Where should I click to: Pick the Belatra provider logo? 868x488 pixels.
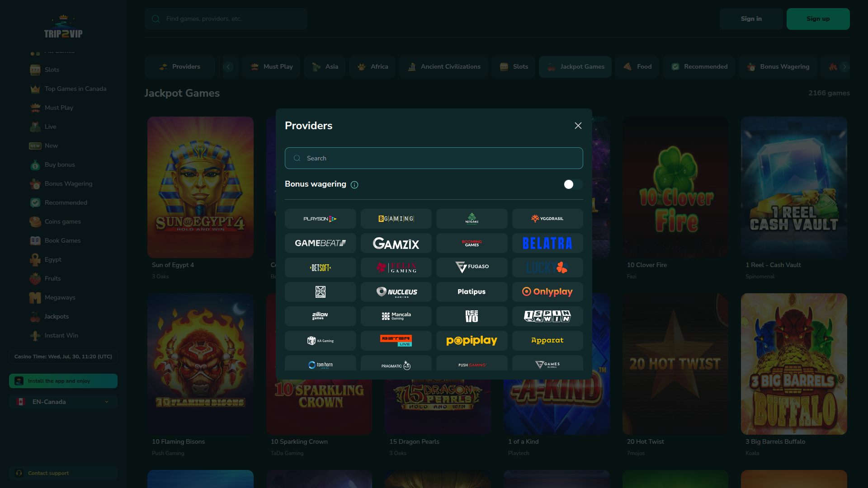(x=547, y=243)
